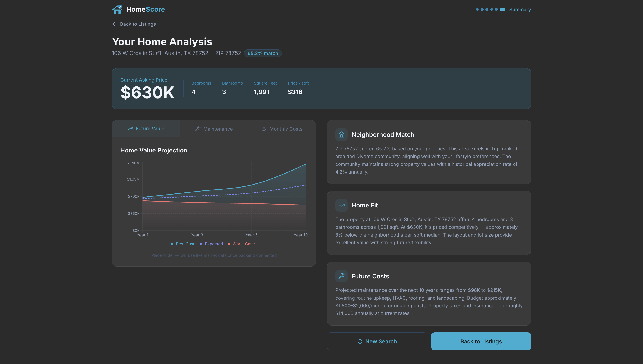Click the first progress step dot

click(x=477, y=10)
